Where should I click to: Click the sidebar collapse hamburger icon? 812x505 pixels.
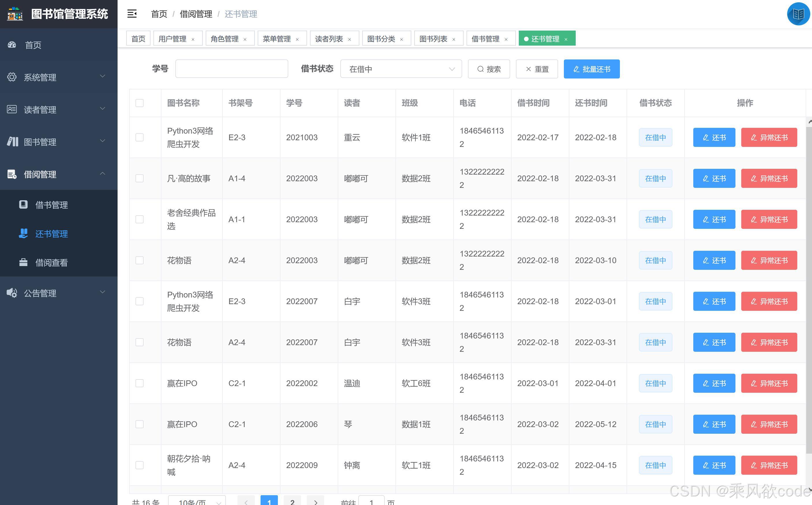click(x=132, y=14)
